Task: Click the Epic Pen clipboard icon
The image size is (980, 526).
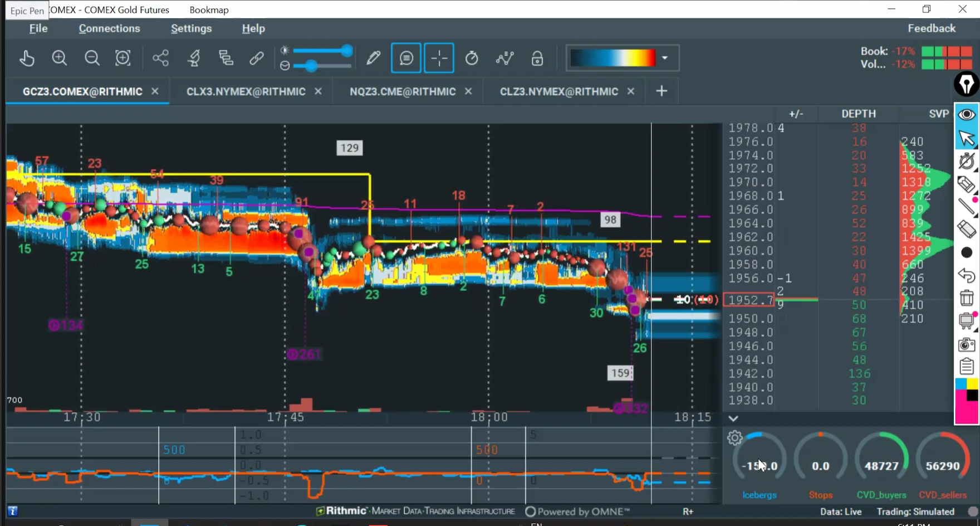Action: tap(967, 366)
